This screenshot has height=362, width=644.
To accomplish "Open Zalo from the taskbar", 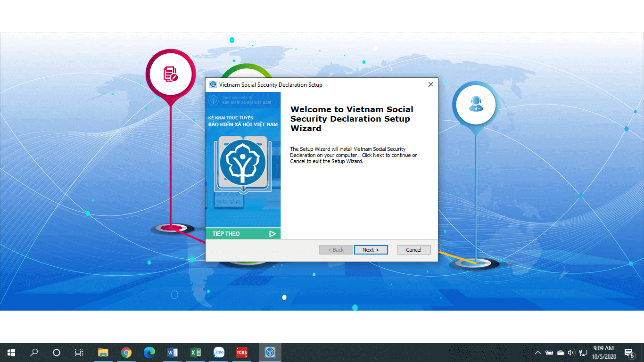I will point(219,353).
